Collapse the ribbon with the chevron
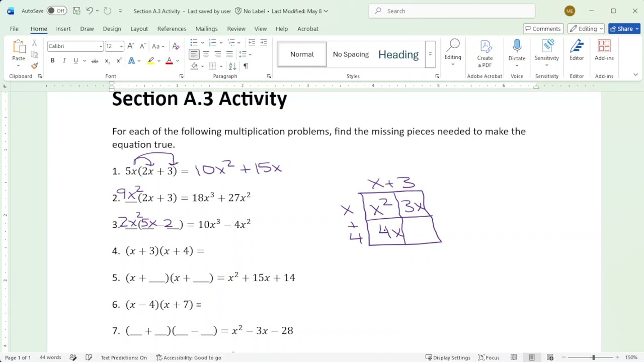The height and width of the screenshot is (362, 644). point(635,75)
